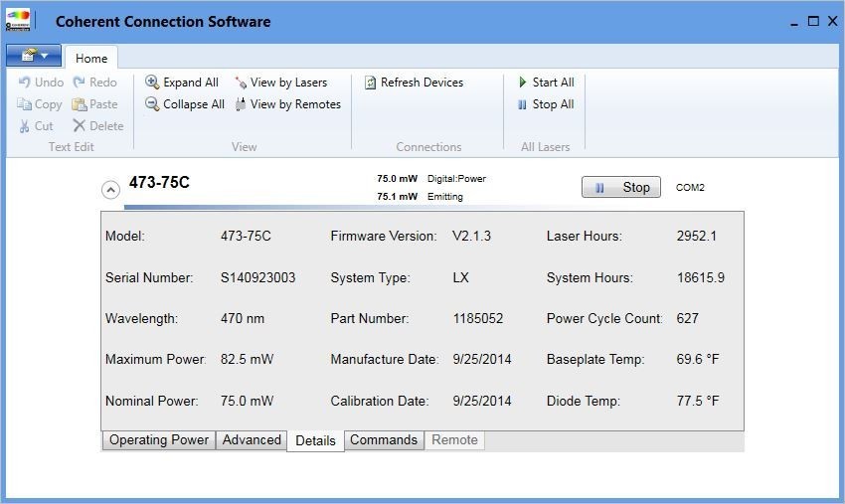Open the Advanced tab
845x504 pixels.
tap(252, 439)
